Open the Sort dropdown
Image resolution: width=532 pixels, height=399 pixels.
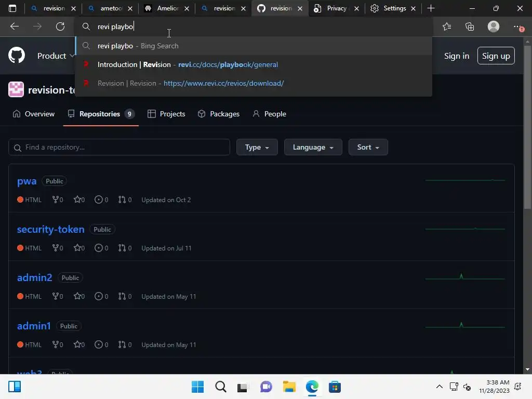pos(368,147)
